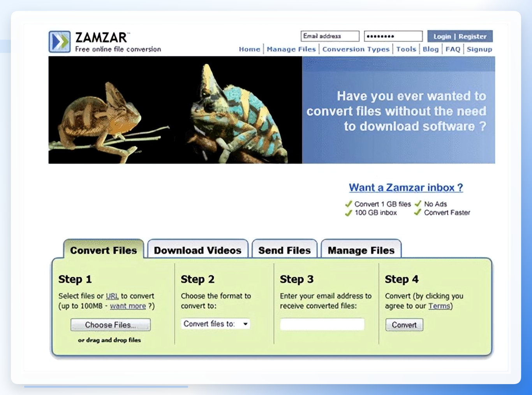The height and width of the screenshot is (395, 532).
Task: Click green checkmark beside 'No Ads'
Action: (x=418, y=204)
